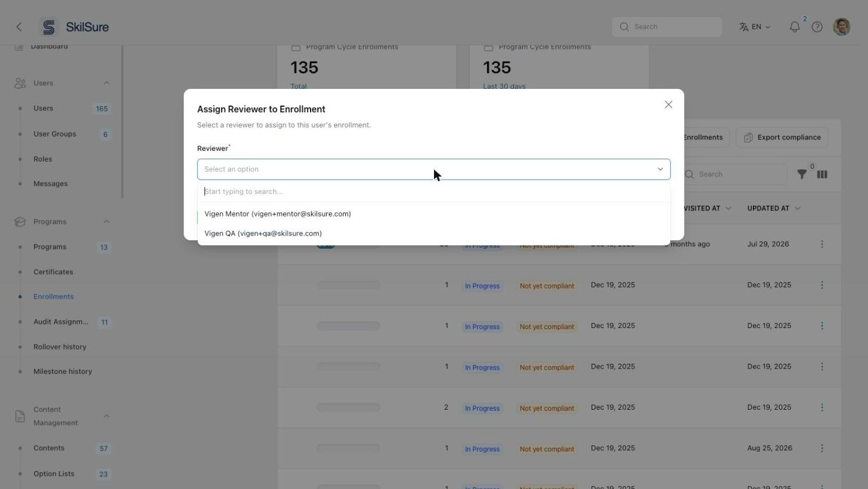Image resolution: width=868 pixels, height=489 pixels.
Task: Collapse the Reviewer select dropdown
Action: (x=660, y=169)
